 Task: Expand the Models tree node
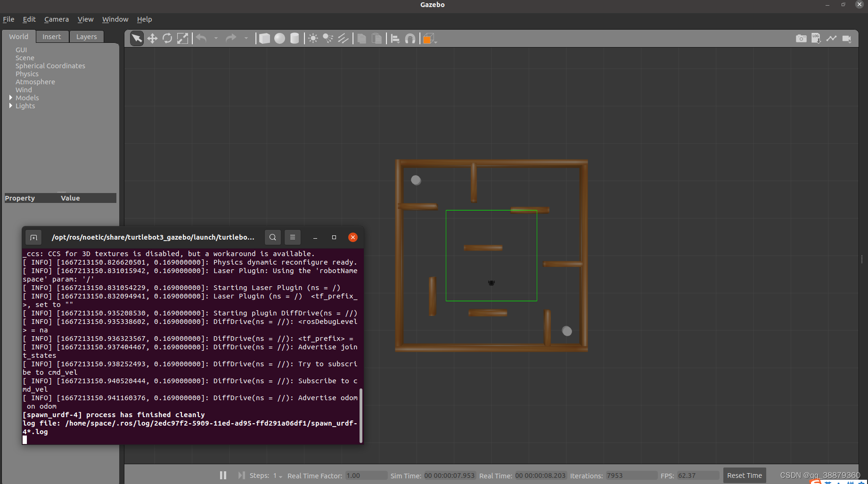click(11, 97)
